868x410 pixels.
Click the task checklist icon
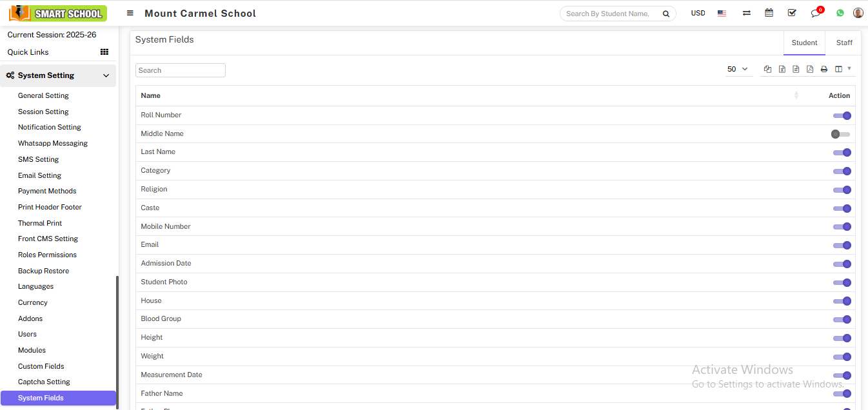pyautogui.click(x=792, y=13)
